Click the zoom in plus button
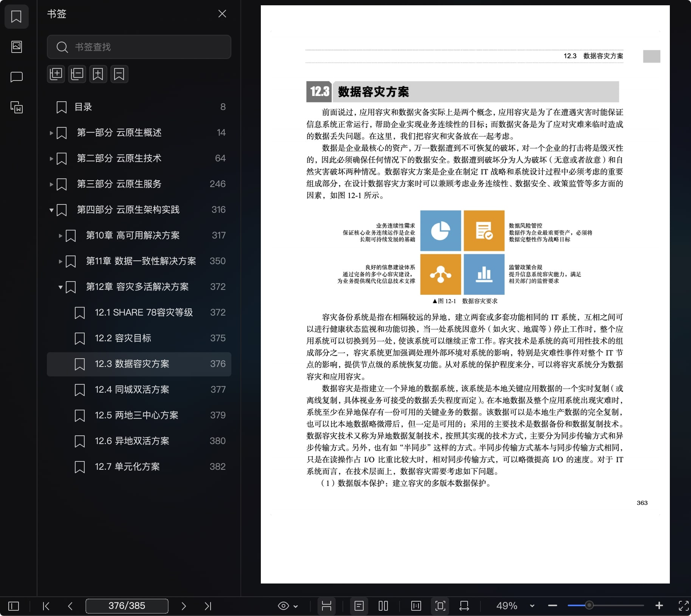691x616 pixels. point(659,606)
